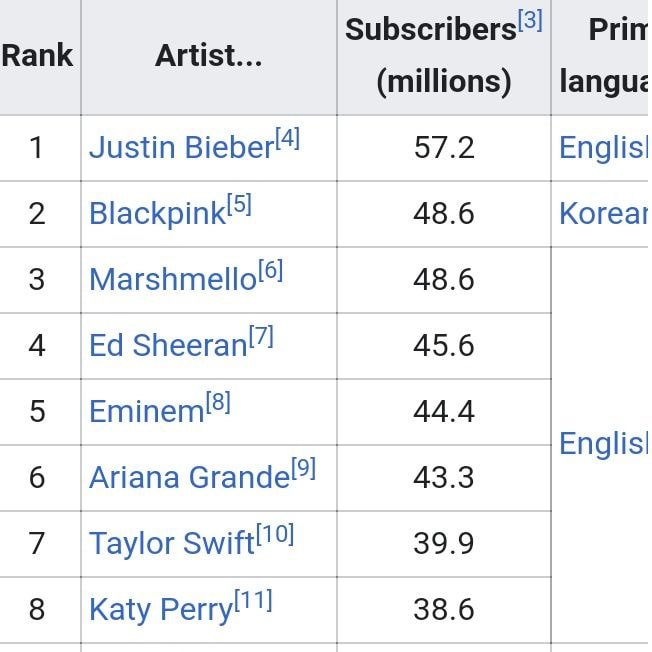Image resolution: width=652 pixels, height=652 pixels.
Task: Click citation [6] next to Marshmello
Action: coord(270,270)
